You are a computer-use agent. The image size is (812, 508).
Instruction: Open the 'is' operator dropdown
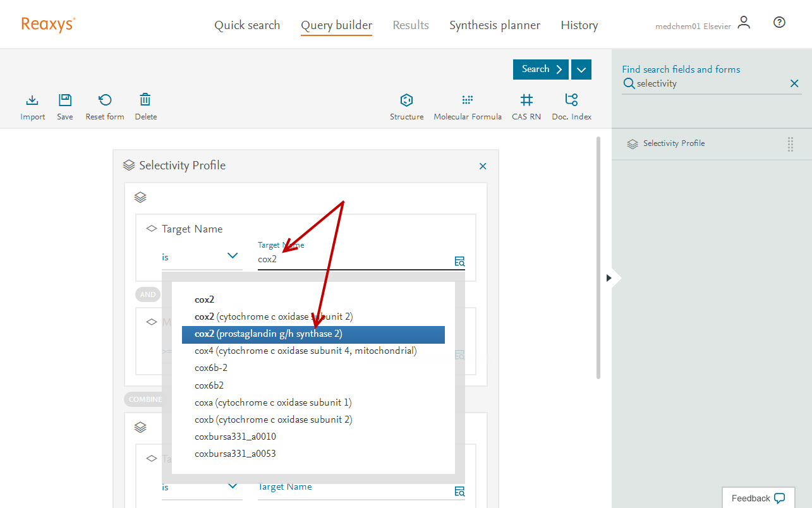point(200,257)
